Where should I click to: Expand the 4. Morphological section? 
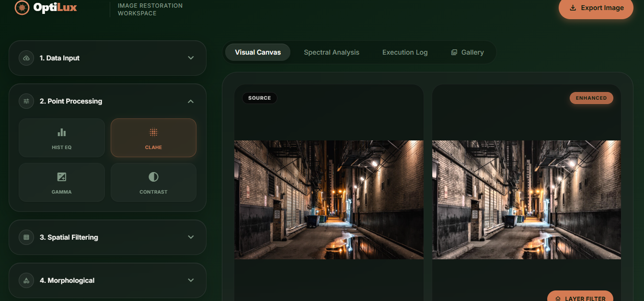click(x=108, y=280)
